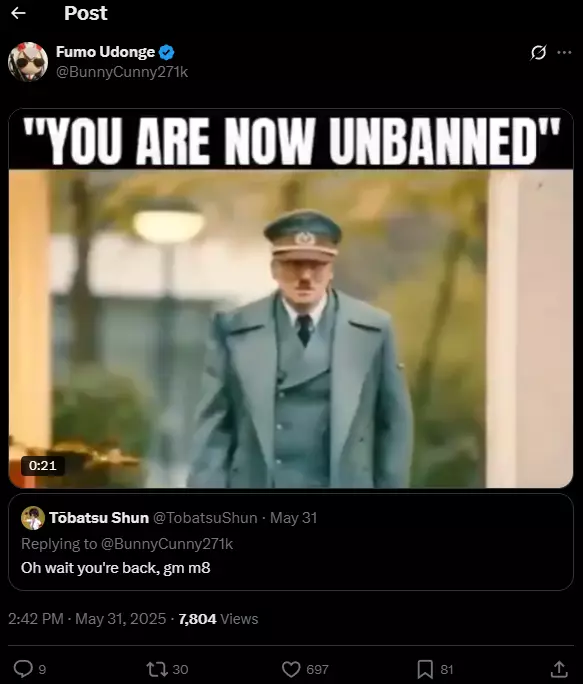Like the post with heart icon
The image size is (583, 684).
coord(291,669)
